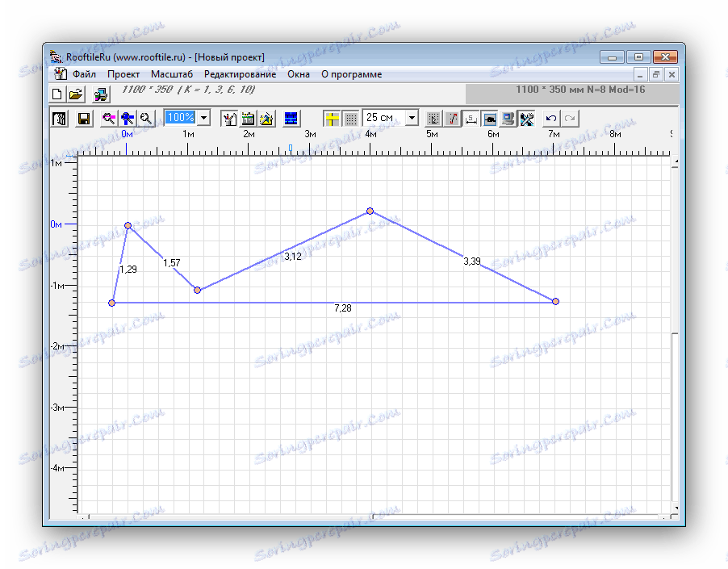728x569 pixels.
Task: Click the monitor computer icon in toolbar
Action: coord(508,119)
